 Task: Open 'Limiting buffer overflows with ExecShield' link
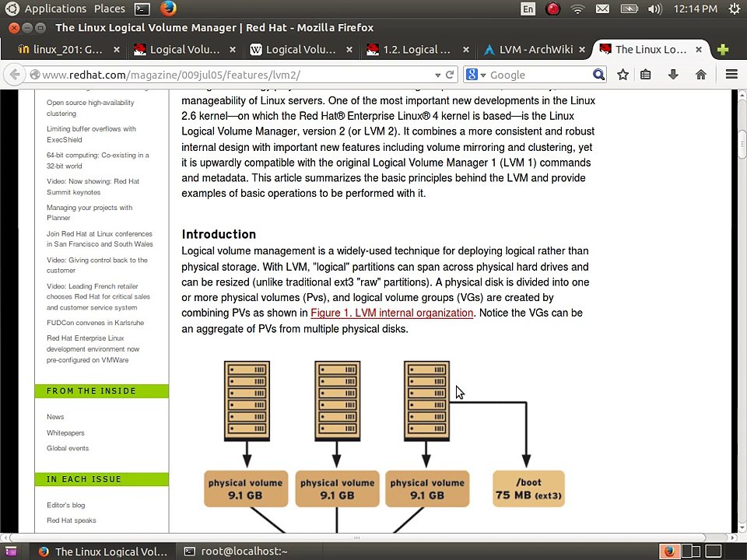tap(91, 135)
